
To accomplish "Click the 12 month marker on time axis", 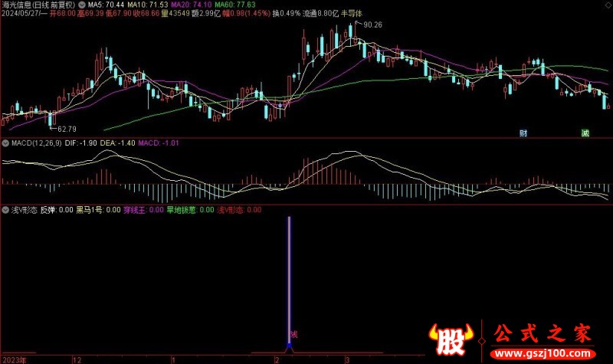I will (x=77, y=360).
